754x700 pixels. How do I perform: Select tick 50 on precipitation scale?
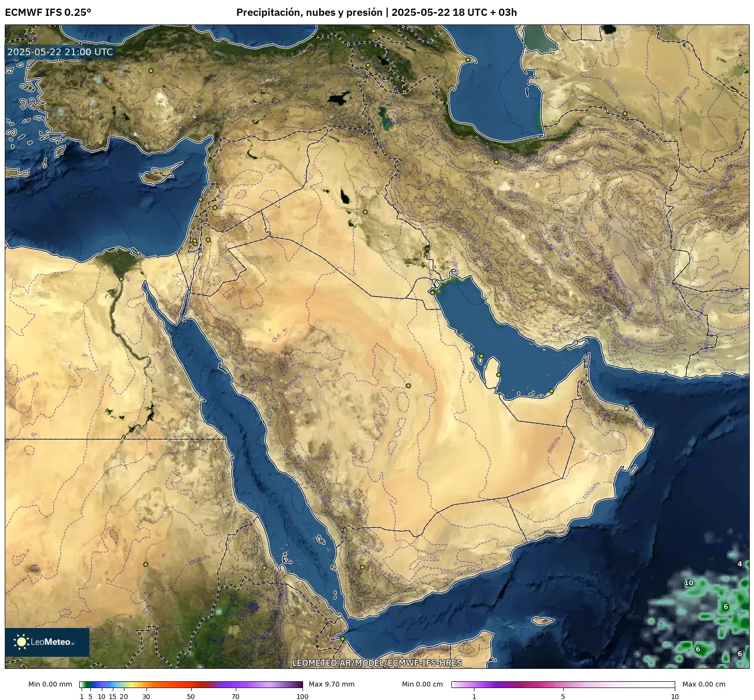191,697
